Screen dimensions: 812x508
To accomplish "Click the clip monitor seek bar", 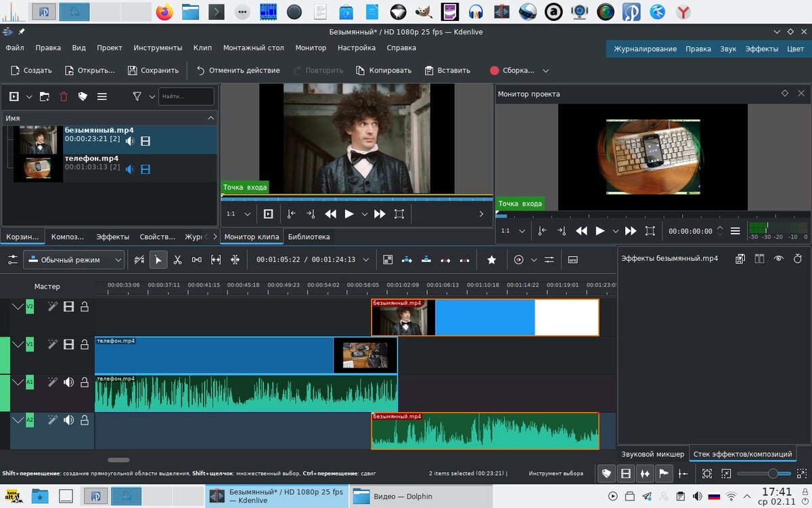I will pyautogui.click(x=357, y=198).
